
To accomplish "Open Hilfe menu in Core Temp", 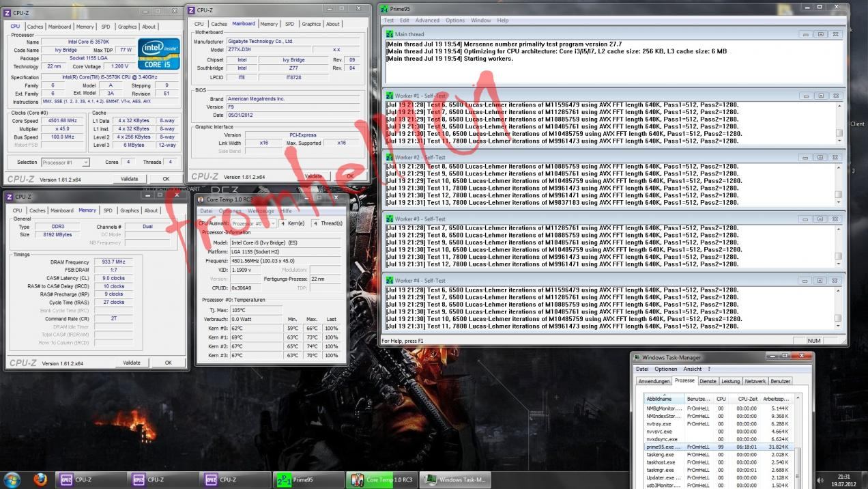I will pyautogui.click(x=286, y=211).
